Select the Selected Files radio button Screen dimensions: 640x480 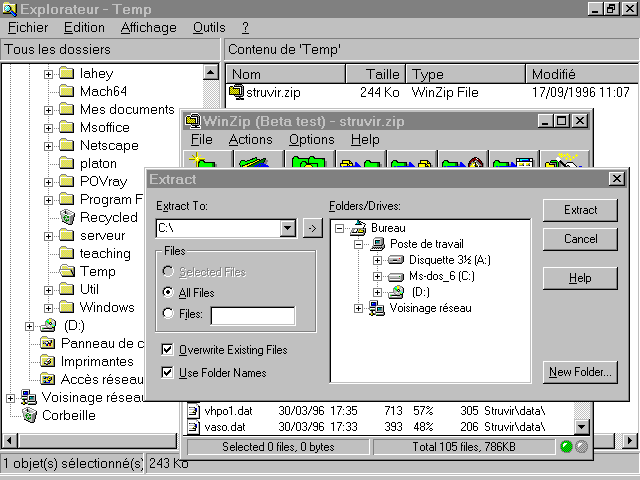click(168, 271)
